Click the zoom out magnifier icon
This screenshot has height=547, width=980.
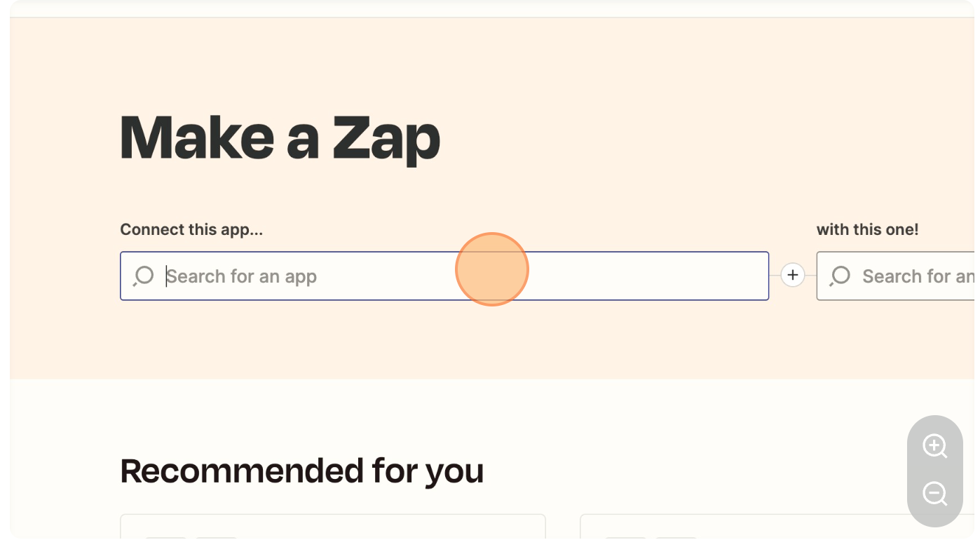(x=934, y=494)
